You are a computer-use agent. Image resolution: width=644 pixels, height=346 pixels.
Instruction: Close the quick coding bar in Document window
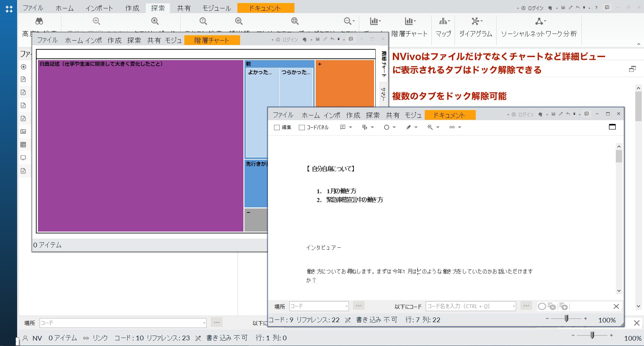[616, 306]
